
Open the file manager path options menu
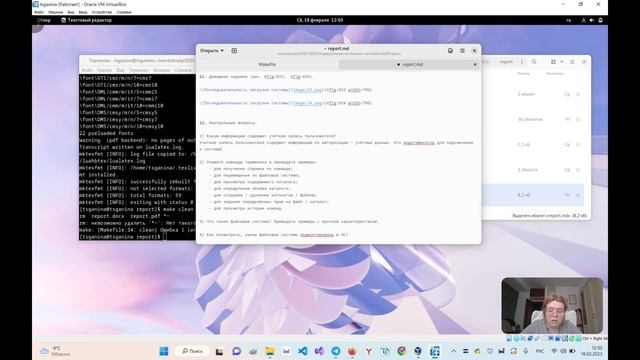[x=522, y=62]
